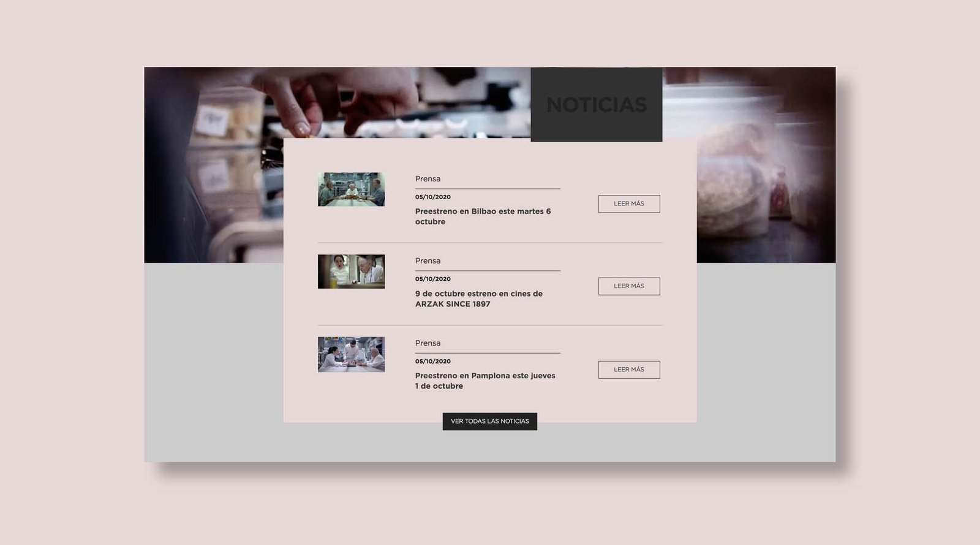
Task: Hit LEER MÁS for the Pamplona article
Action: pyautogui.click(x=629, y=370)
